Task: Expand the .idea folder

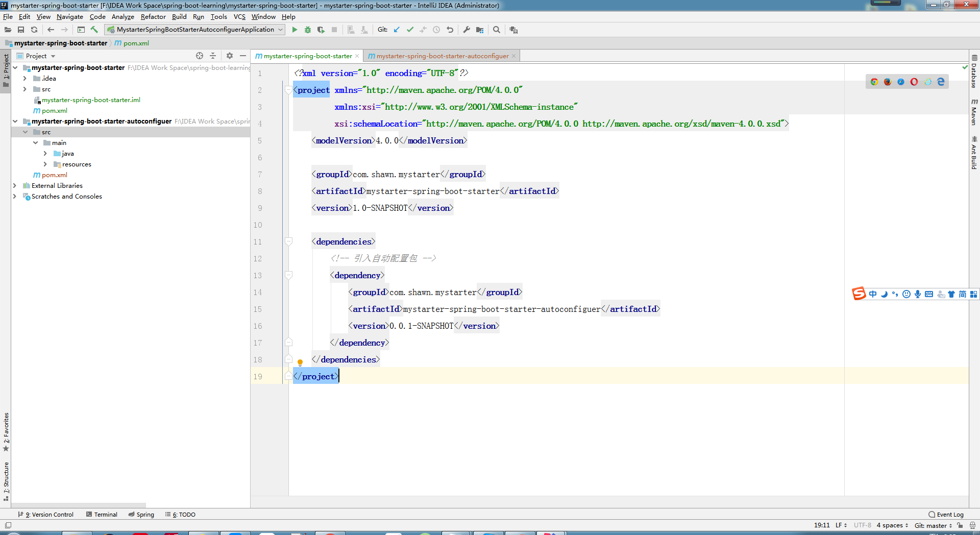Action: 25,79
